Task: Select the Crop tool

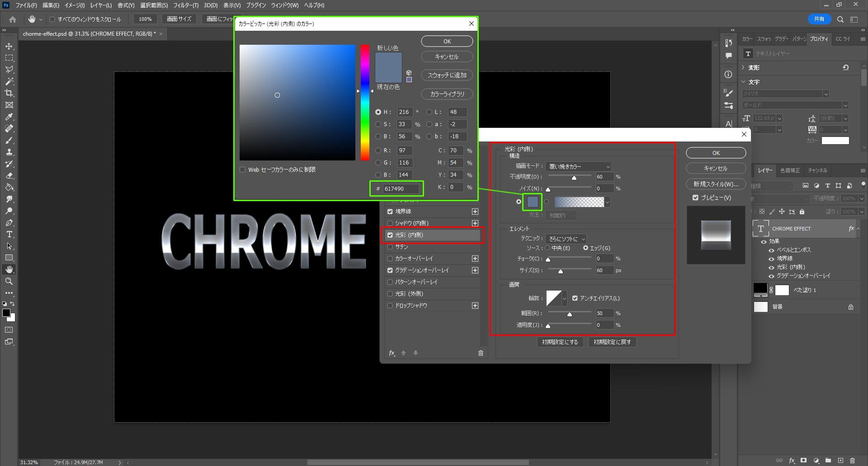Action: click(x=9, y=93)
